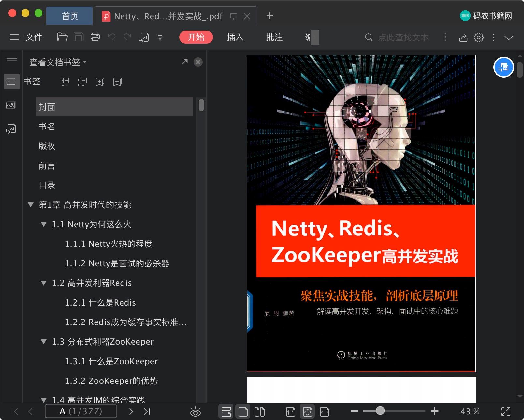Set zoom to actual size 1:1
This screenshot has width=524, height=420.
(x=291, y=412)
